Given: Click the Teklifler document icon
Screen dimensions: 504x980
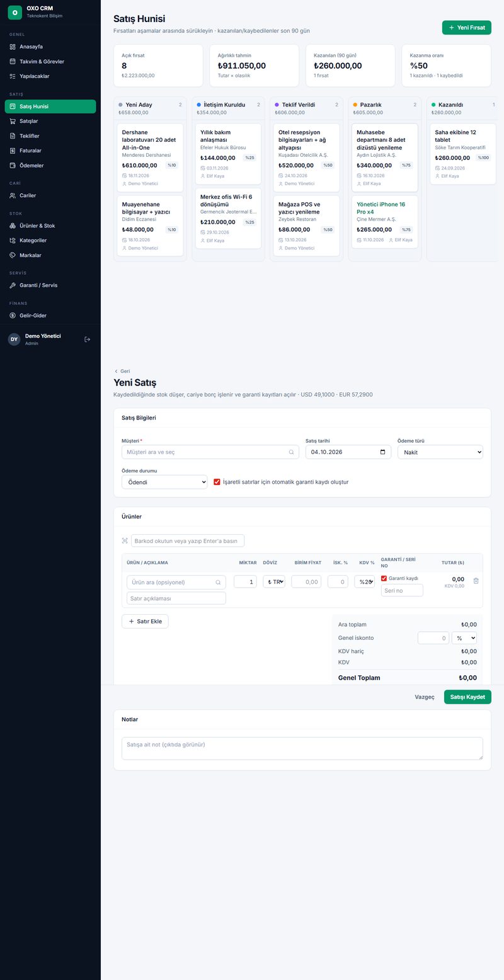Looking at the screenshot, I should [13, 136].
